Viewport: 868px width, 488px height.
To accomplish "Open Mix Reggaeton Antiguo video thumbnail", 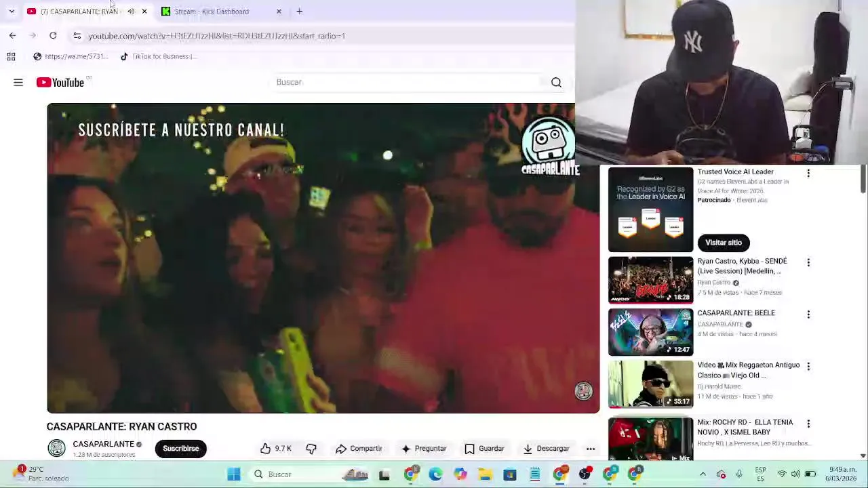I will click(650, 384).
